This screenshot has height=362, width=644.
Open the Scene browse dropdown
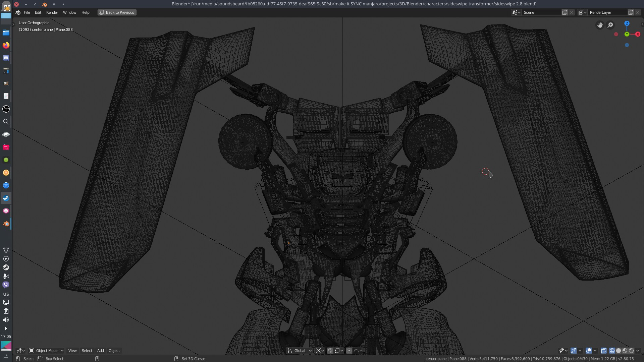(x=516, y=12)
